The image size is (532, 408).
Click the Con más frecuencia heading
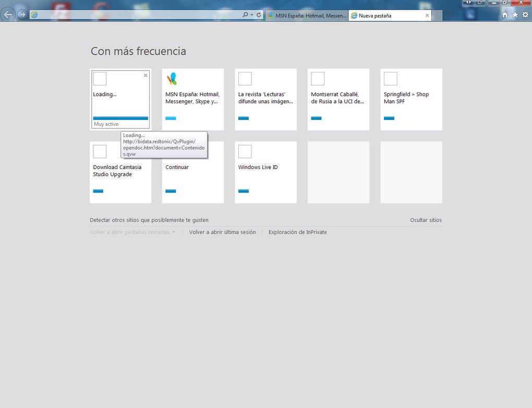click(138, 51)
